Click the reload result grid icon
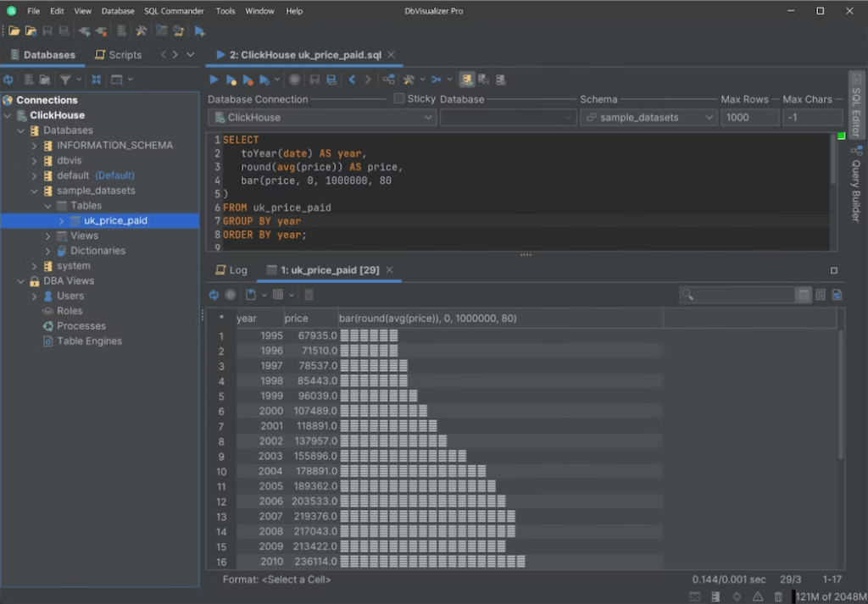The width and height of the screenshot is (868, 604). tap(214, 295)
